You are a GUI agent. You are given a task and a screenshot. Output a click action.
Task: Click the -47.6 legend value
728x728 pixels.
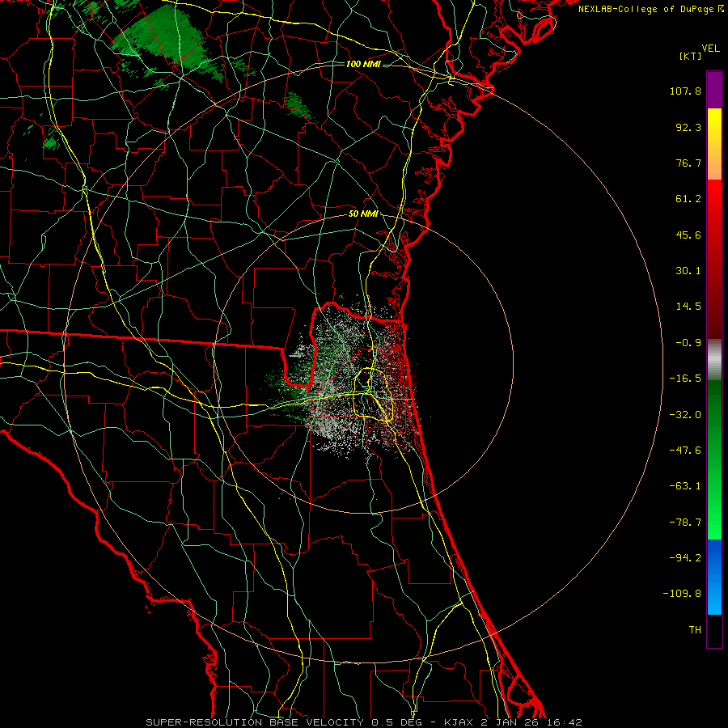[x=685, y=451]
